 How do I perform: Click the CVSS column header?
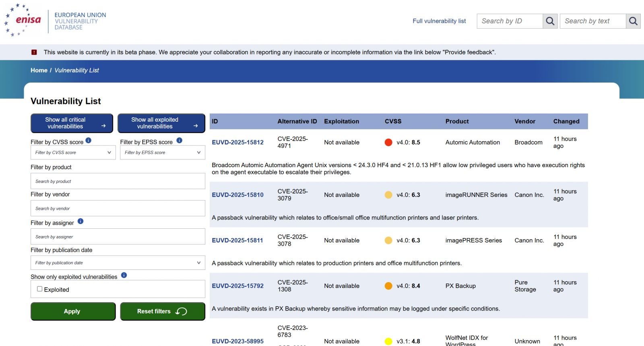pyautogui.click(x=393, y=121)
